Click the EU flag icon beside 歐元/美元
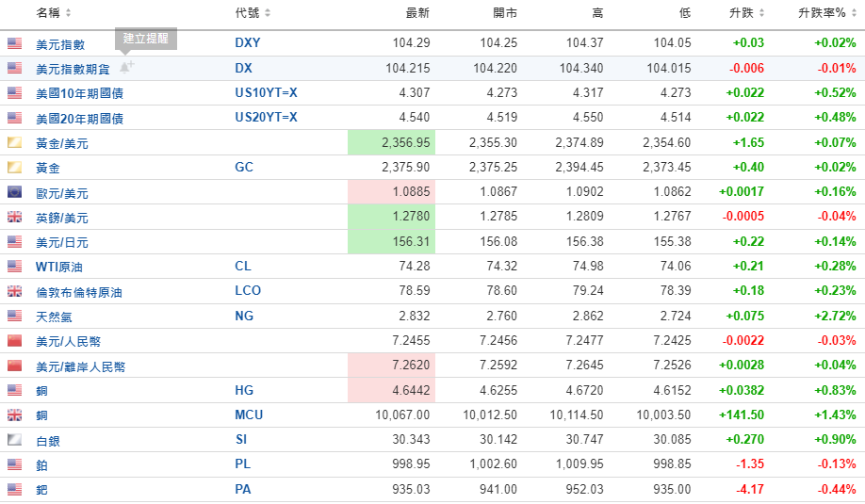 [x=14, y=192]
